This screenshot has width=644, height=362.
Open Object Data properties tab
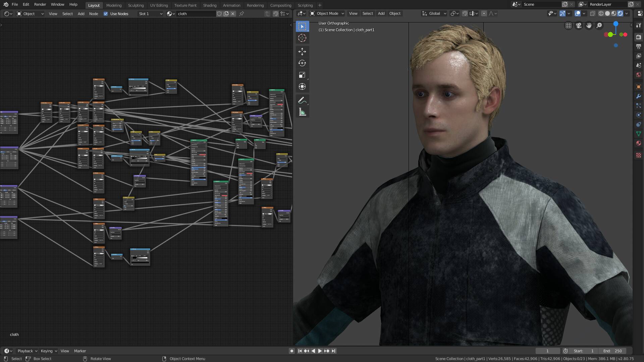click(639, 134)
